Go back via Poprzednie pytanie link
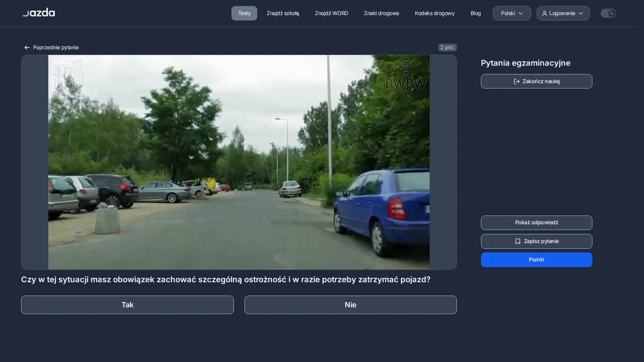The height and width of the screenshot is (362, 644). coord(52,48)
